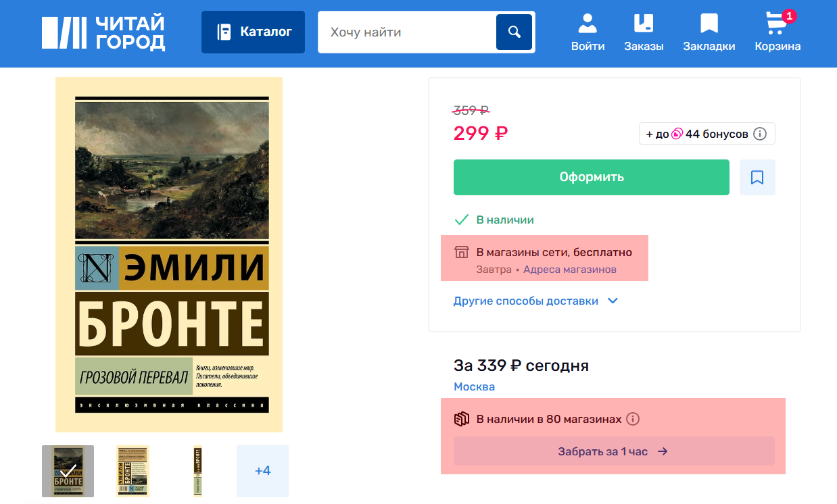Open the Каталог menu
The image size is (837, 504).
click(x=253, y=32)
